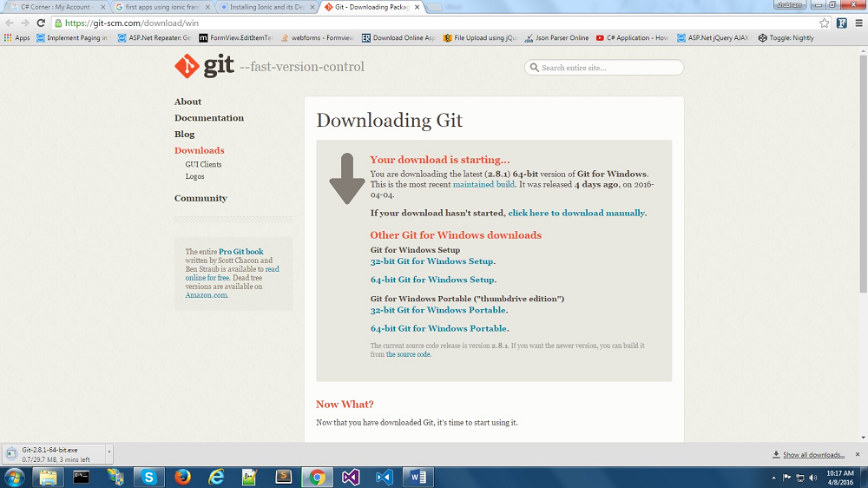Screen dimensions: 868x488
Task: Bookmark this page with the star icon
Action: tap(825, 23)
